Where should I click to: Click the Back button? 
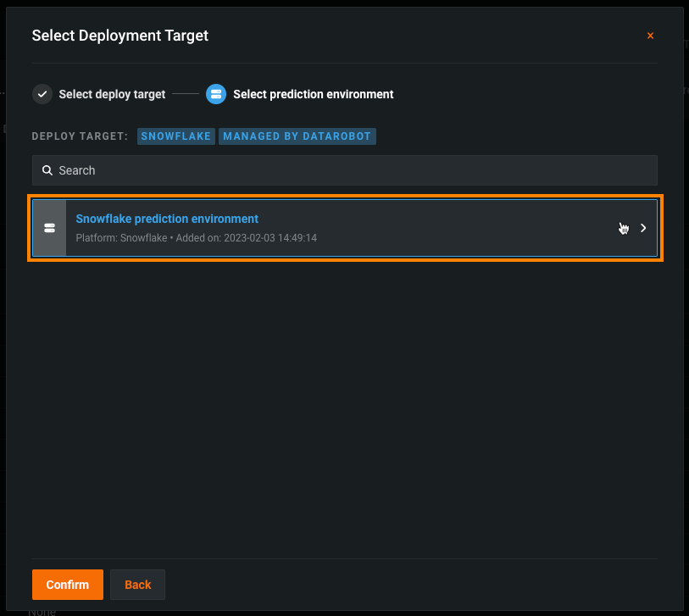(137, 585)
